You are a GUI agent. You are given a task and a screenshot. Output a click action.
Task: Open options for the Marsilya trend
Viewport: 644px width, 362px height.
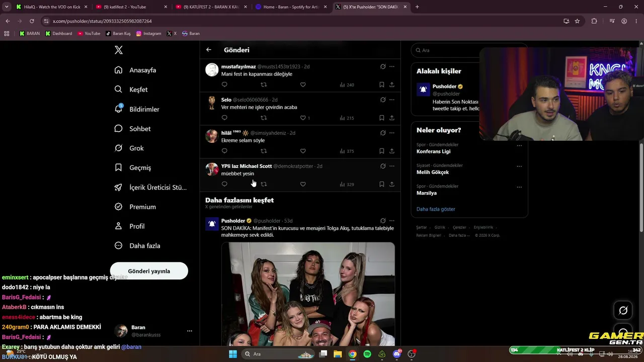click(x=519, y=187)
